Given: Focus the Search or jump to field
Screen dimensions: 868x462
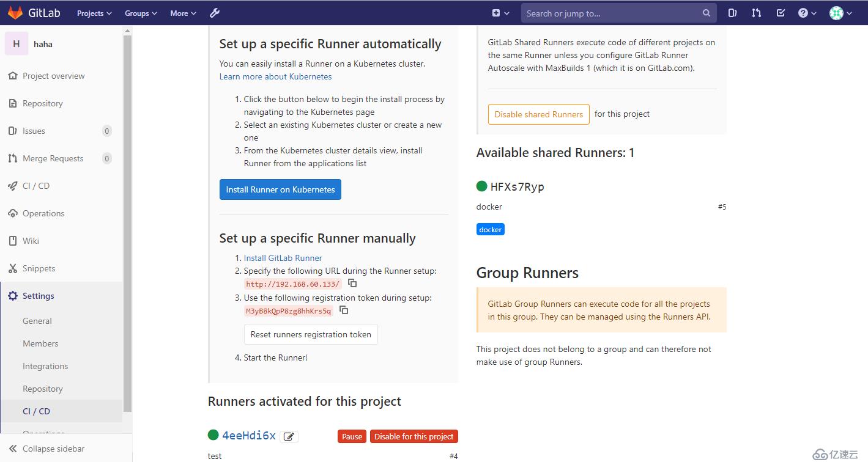Looking at the screenshot, I should [x=618, y=13].
